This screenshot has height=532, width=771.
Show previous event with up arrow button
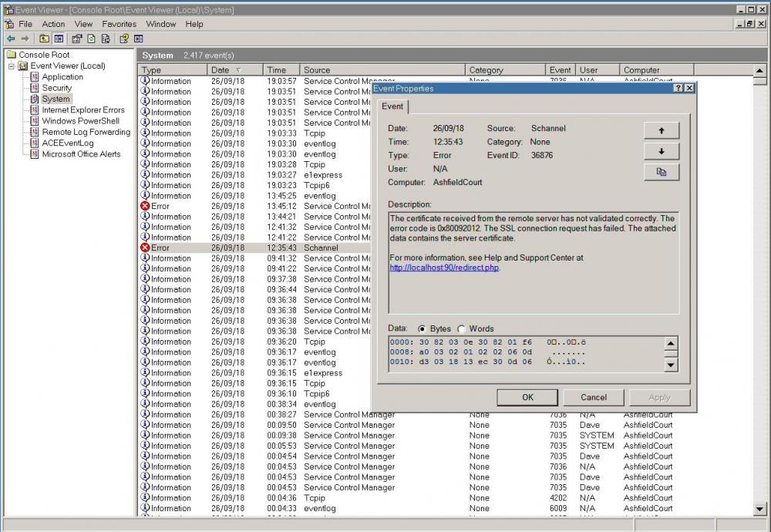tap(661, 130)
